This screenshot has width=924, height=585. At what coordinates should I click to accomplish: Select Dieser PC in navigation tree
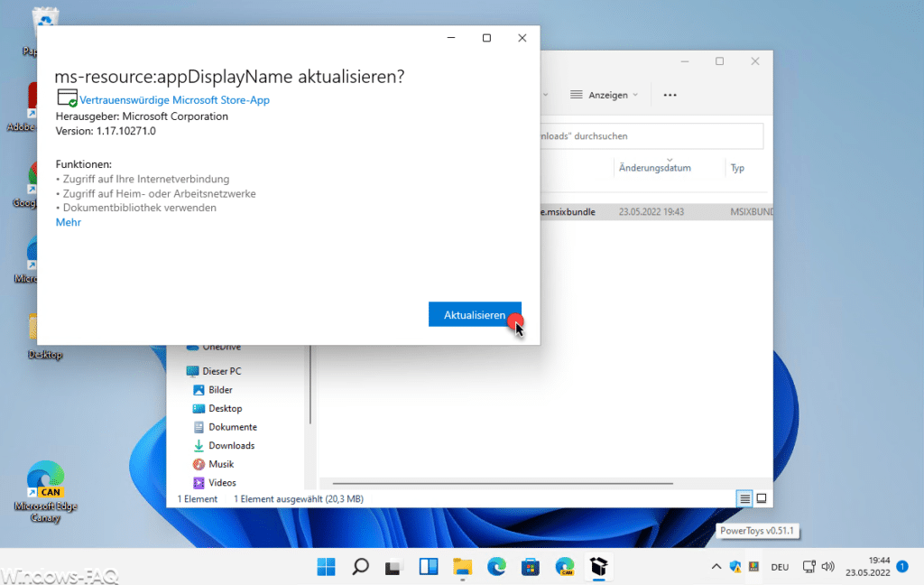pos(222,371)
